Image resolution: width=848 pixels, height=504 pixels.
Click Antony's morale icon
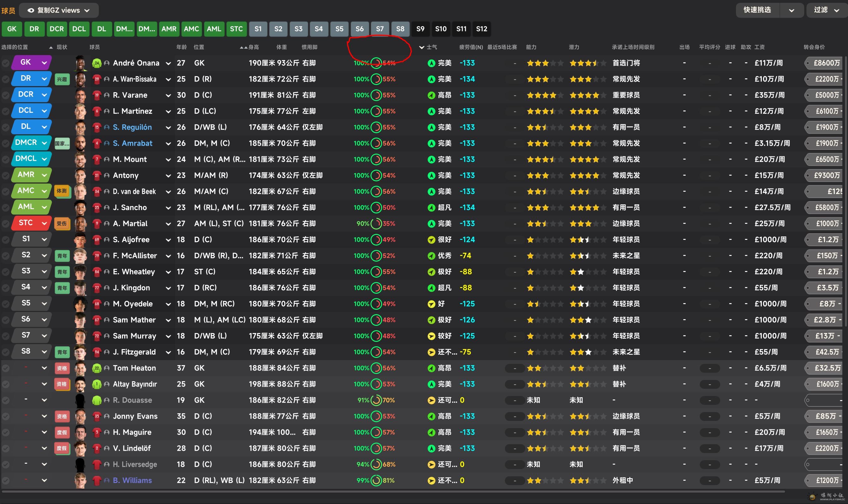pos(431,176)
